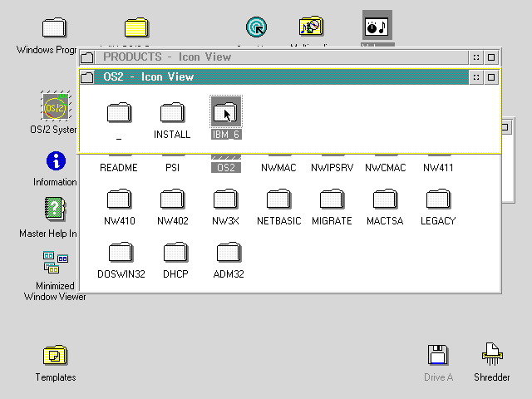Open the NETBASIC folder
This screenshot has width=532, height=399.
click(x=279, y=199)
